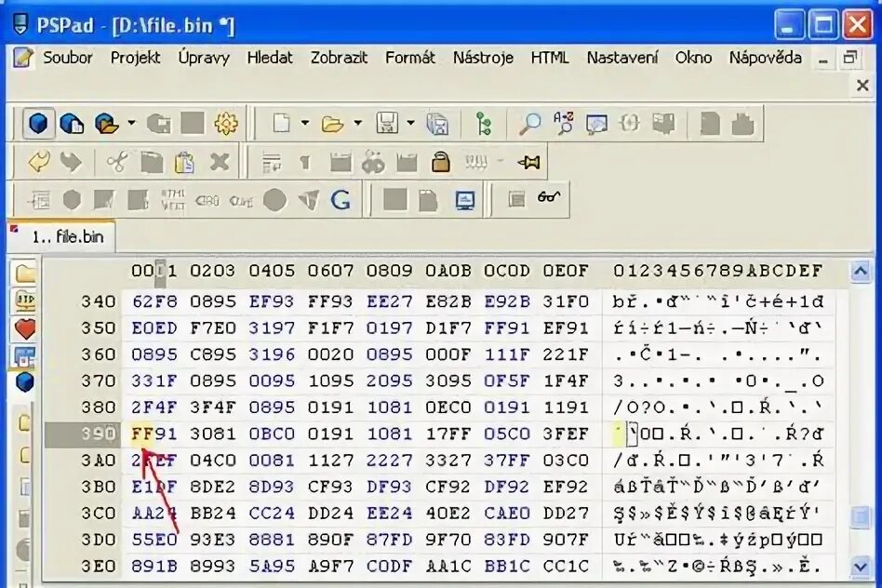Image resolution: width=882 pixels, height=588 pixels.
Task: Click the magnifier search icon
Action: click(529, 123)
